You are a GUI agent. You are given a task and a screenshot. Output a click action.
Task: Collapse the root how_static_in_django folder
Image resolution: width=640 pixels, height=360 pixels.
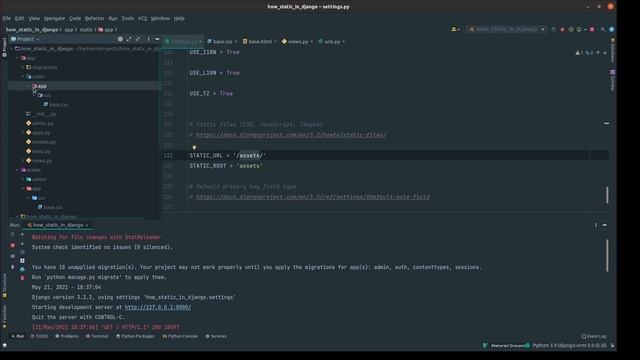[x=11, y=49]
